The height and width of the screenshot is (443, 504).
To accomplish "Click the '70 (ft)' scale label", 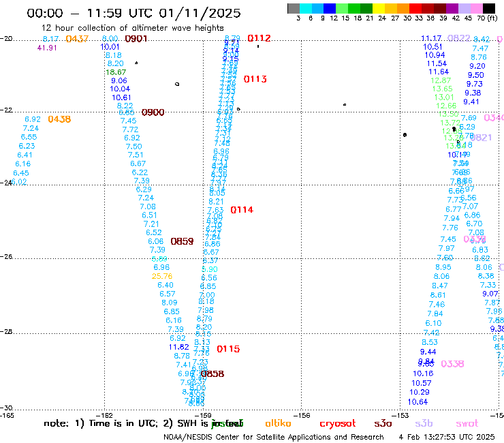I will point(487,18).
